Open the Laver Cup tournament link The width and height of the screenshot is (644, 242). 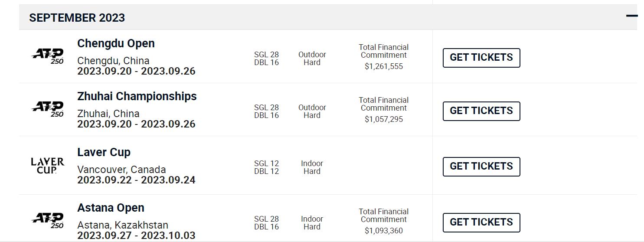pos(104,152)
